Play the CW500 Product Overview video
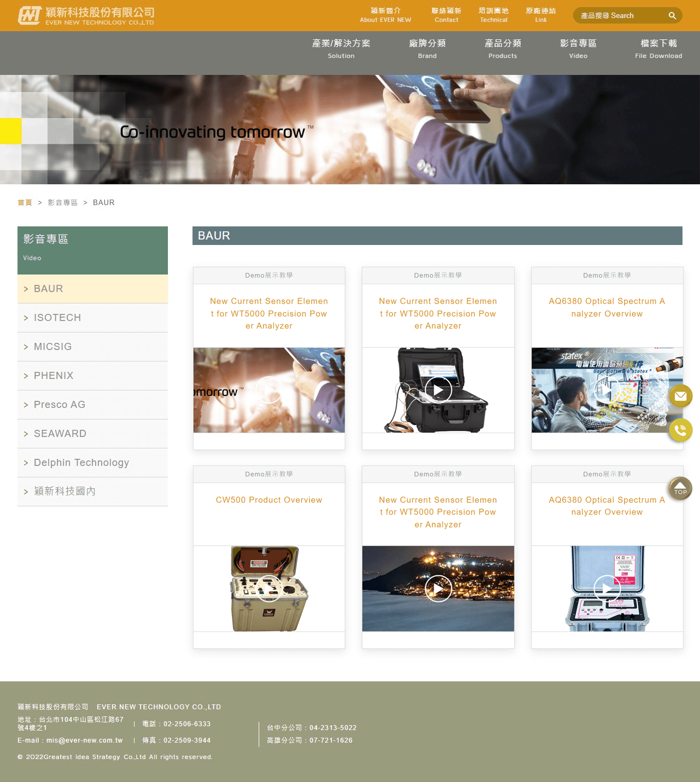The image size is (700, 782). pos(269,588)
